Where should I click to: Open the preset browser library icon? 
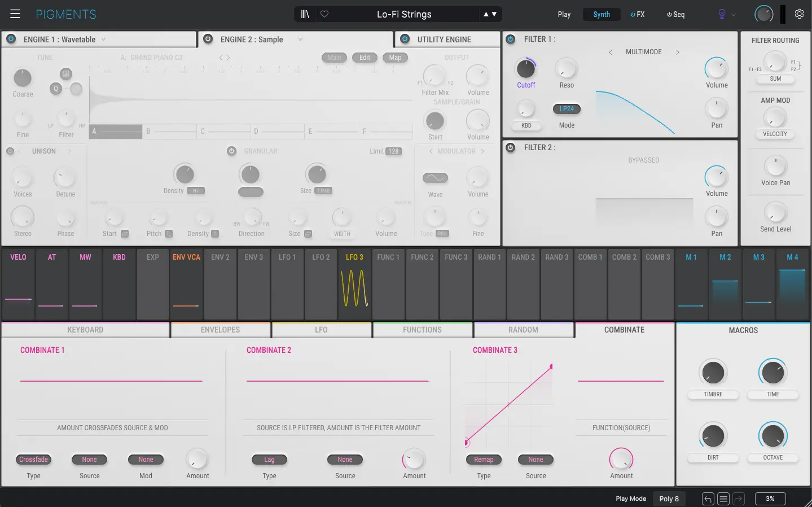305,14
